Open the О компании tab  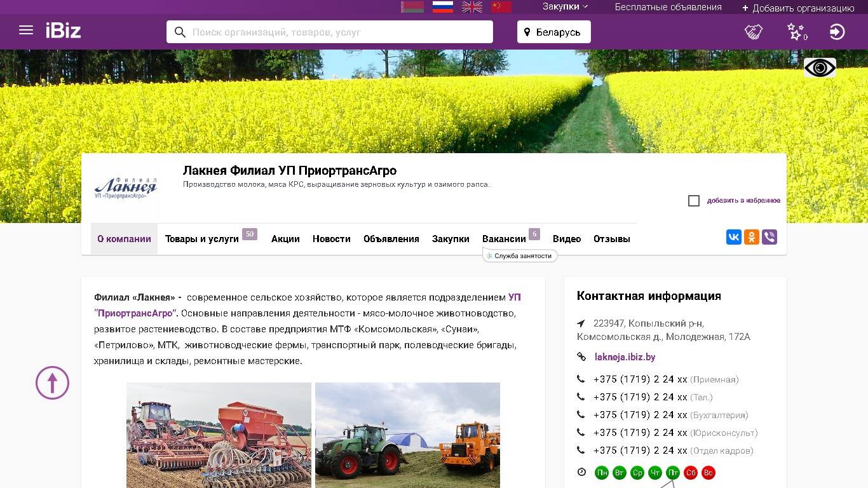coord(124,239)
